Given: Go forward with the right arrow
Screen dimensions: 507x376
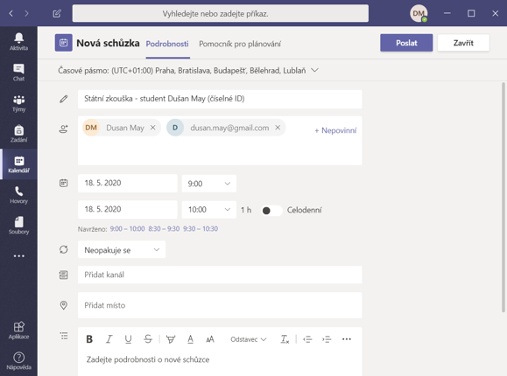Looking at the screenshot, I should (x=26, y=13).
